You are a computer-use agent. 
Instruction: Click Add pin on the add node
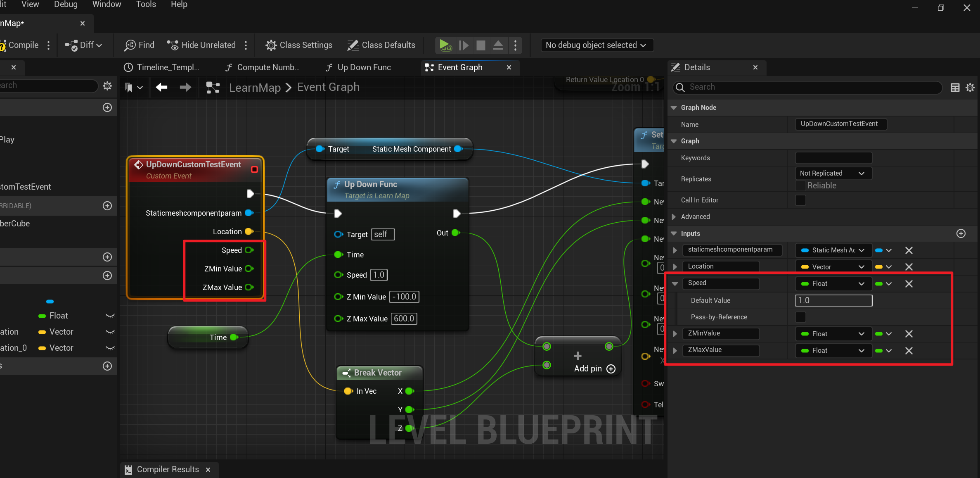click(x=594, y=369)
